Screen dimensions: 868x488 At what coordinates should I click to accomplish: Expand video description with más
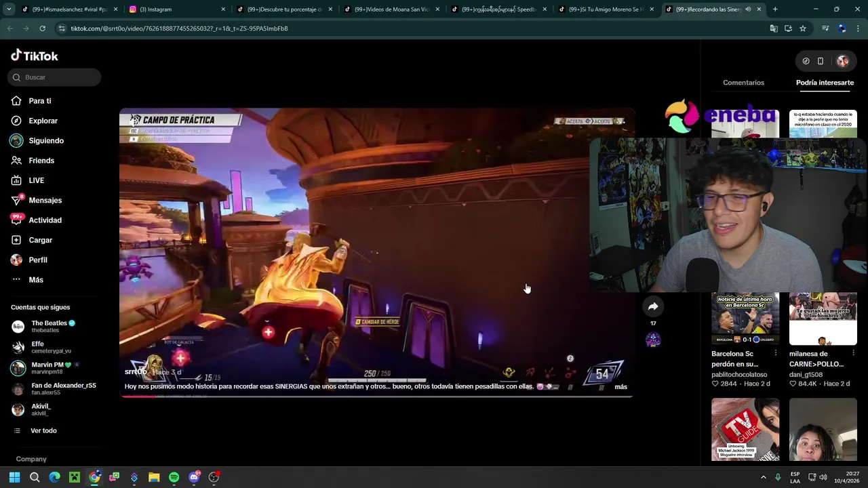click(620, 387)
